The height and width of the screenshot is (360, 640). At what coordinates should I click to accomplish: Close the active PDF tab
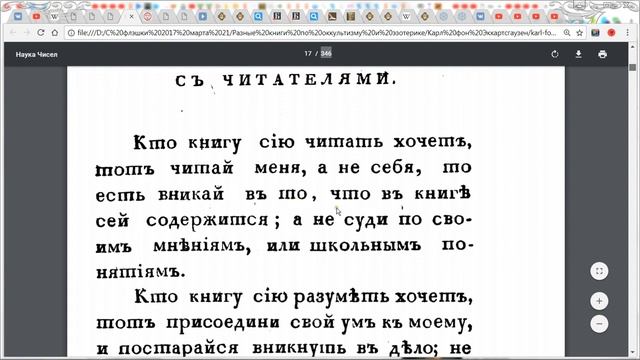click(131, 16)
